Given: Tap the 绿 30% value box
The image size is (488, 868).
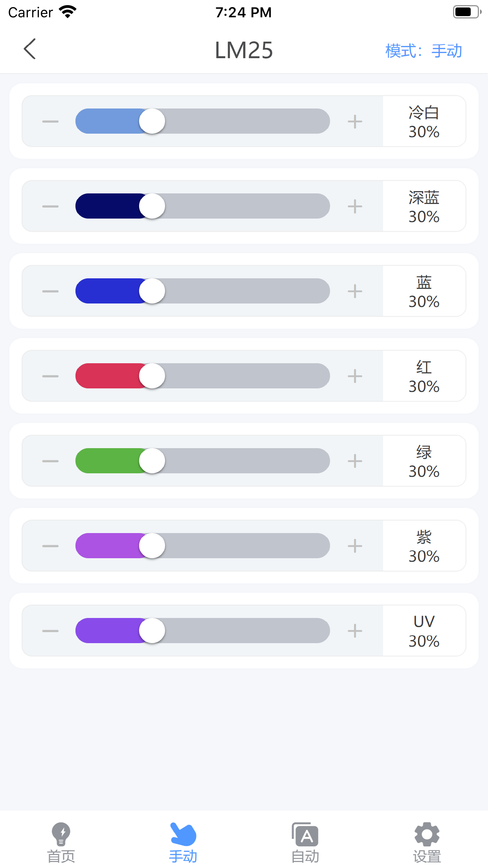Looking at the screenshot, I should [424, 461].
